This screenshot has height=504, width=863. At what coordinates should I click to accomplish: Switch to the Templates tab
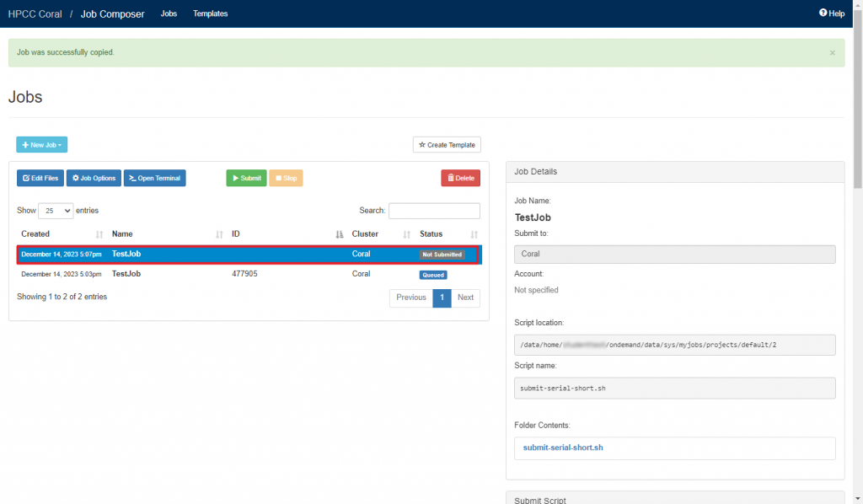(x=210, y=13)
